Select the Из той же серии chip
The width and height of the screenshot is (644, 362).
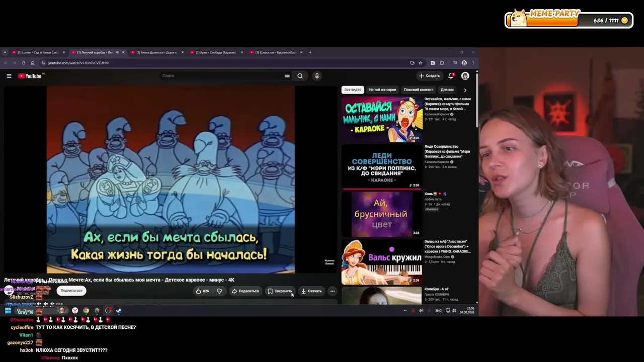[x=382, y=90]
